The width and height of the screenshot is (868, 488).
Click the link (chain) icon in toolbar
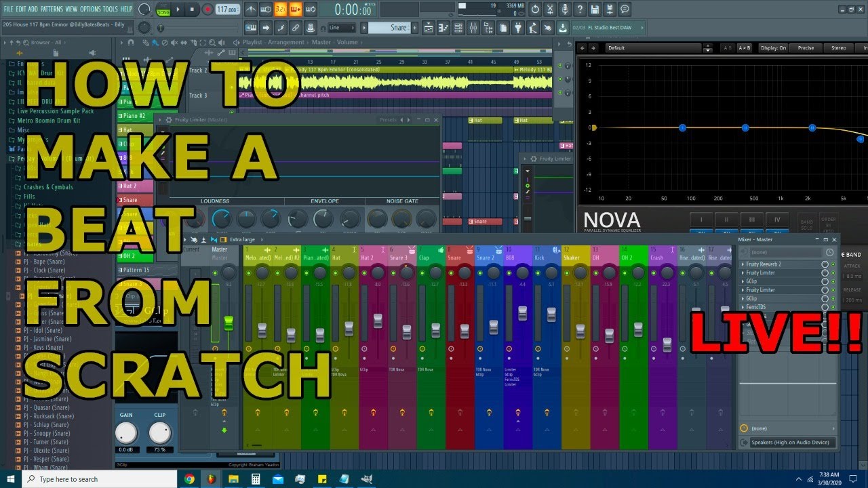click(296, 28)
